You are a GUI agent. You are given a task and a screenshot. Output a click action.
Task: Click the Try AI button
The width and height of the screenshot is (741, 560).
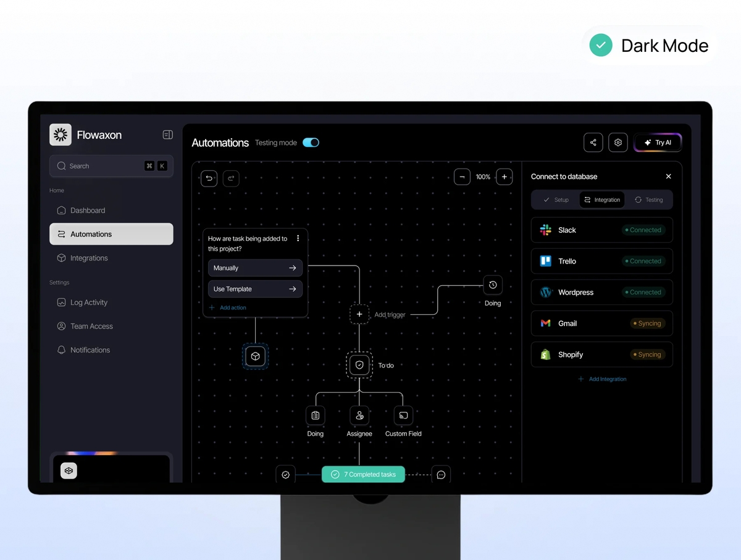pyautogui.click(x=658, y=143)
